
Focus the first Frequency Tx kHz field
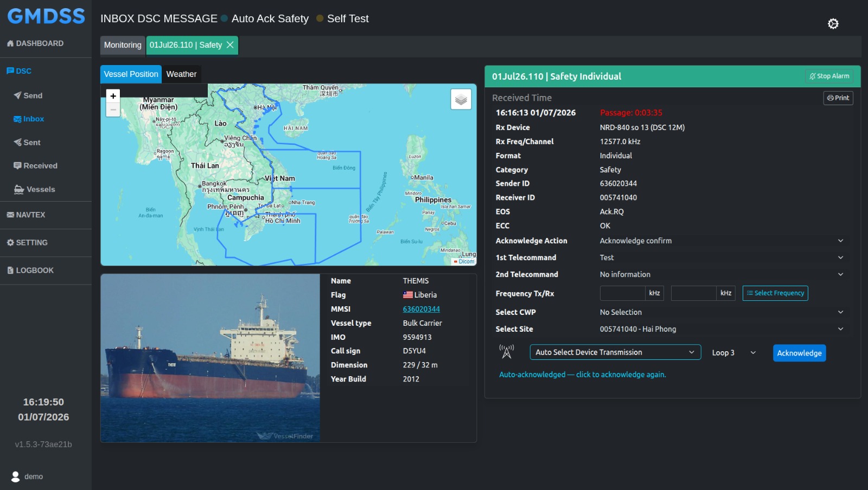pyautogui.click(x=623, y=293)
